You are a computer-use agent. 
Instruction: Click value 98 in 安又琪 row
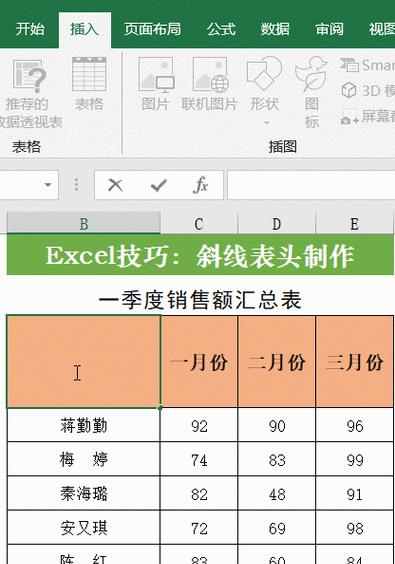tap(355, 528)
